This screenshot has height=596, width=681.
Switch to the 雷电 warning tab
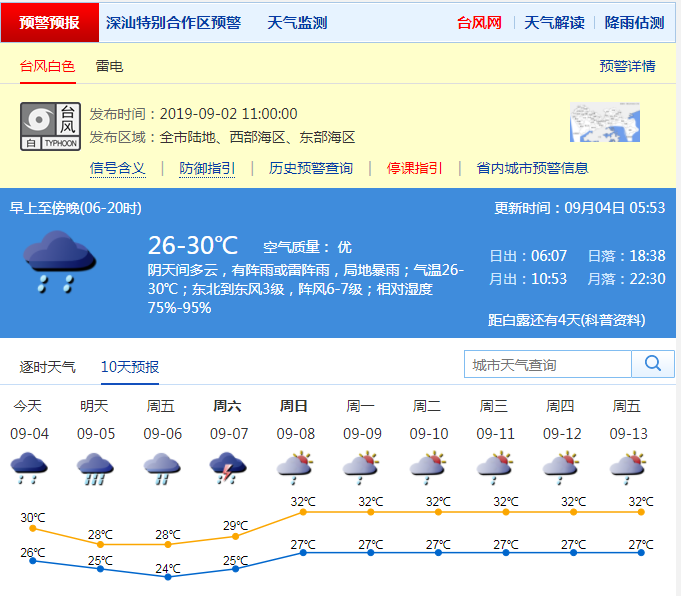(110, 66)
